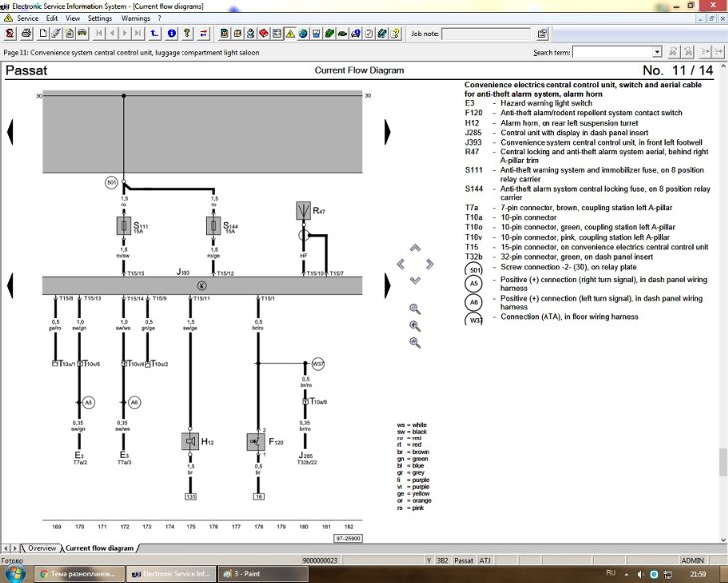Click the tab scroll right arrow
728x583 pixels.
coord(15,548)
